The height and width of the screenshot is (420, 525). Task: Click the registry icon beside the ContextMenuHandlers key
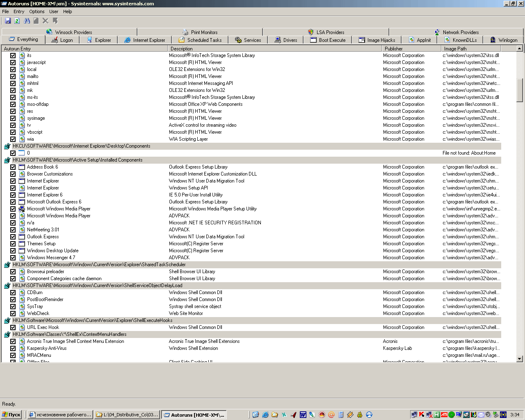point(7,335)
